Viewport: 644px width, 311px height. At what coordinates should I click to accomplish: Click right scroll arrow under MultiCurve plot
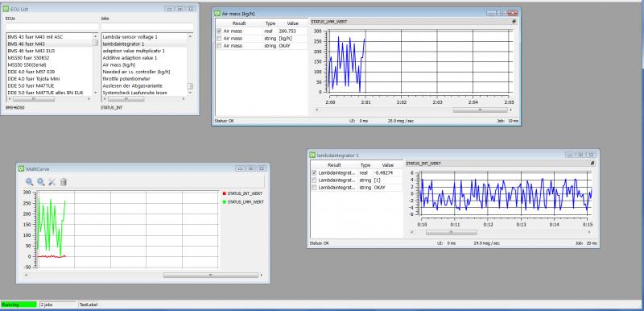pyautogui.click(x=262, y=275)
